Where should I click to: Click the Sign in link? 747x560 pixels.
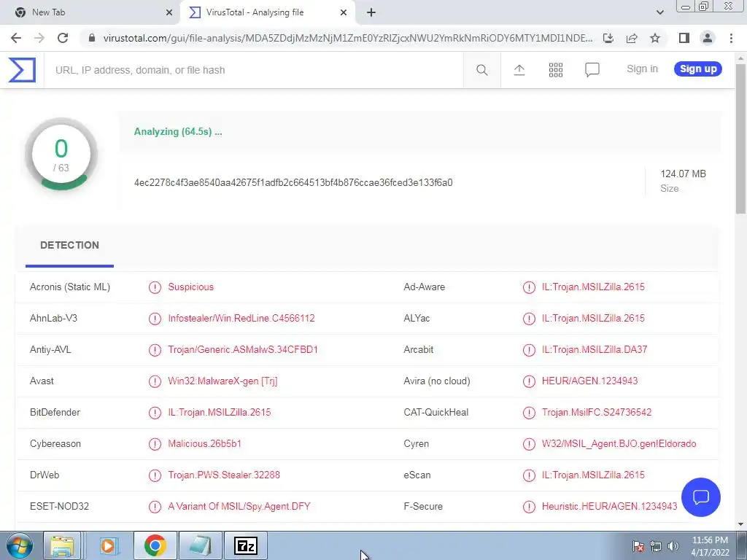click(x=642, y=69)
